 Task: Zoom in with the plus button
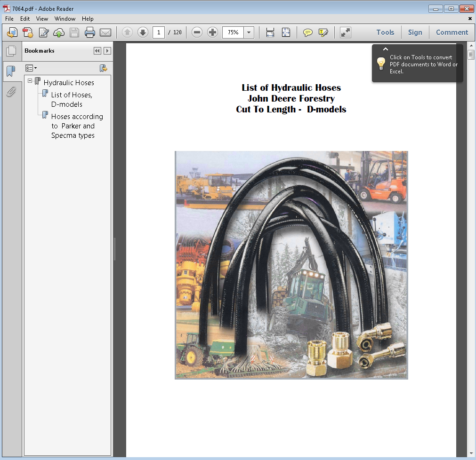[x=212, y=32]
